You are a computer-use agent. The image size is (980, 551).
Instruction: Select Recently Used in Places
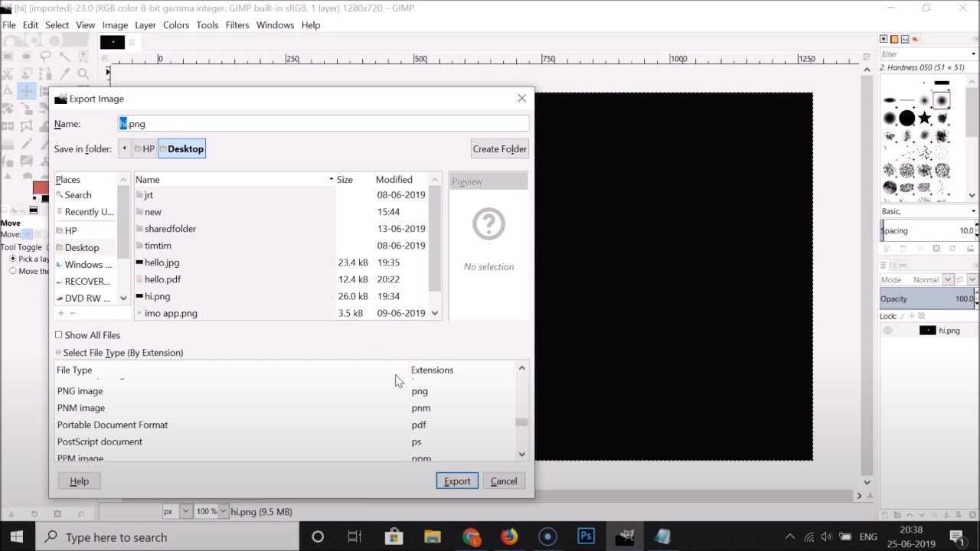click(84, 212)
